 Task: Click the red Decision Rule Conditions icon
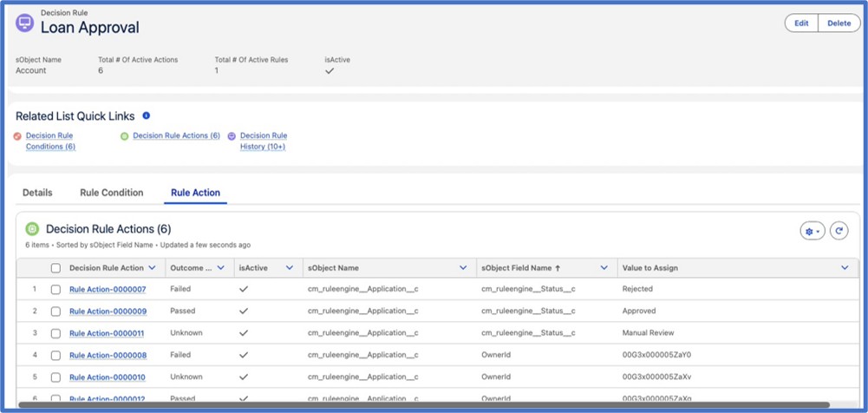[x=17, y=136]
